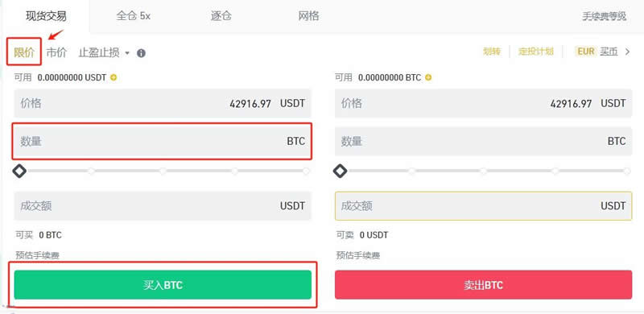
Task: Set buy slider to the 50% marker
Action: click(x=163, y=171)
